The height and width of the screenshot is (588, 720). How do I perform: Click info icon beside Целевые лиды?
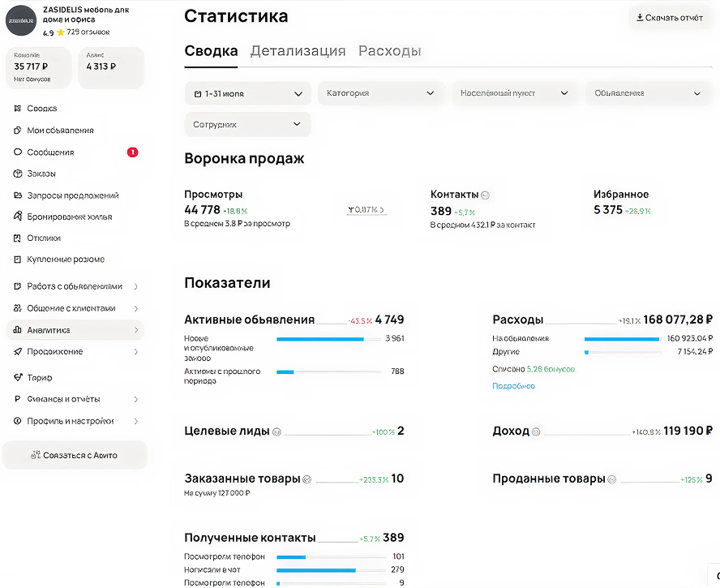pos(276,432)
